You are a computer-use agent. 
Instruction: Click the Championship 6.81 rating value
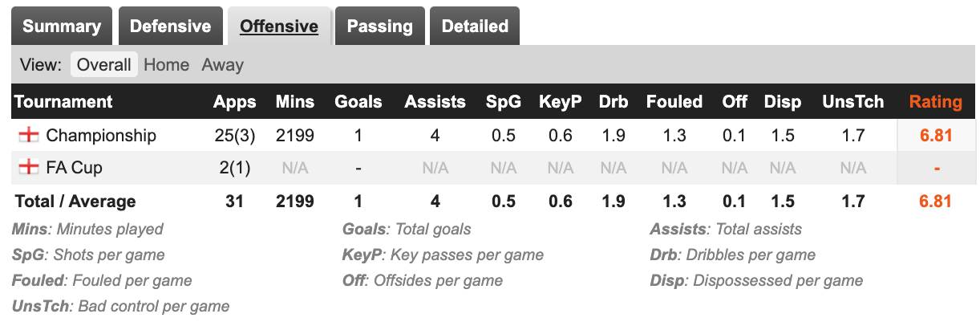click(935, 135)
